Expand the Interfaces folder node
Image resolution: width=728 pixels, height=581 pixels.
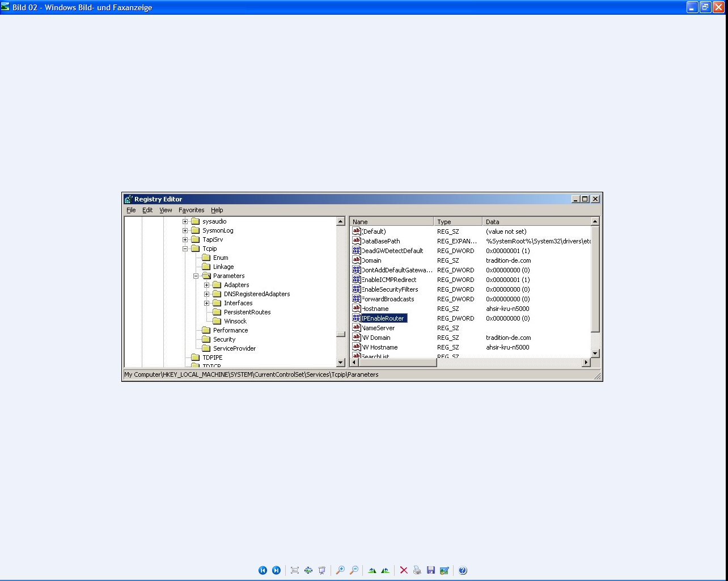pos(207,303)
